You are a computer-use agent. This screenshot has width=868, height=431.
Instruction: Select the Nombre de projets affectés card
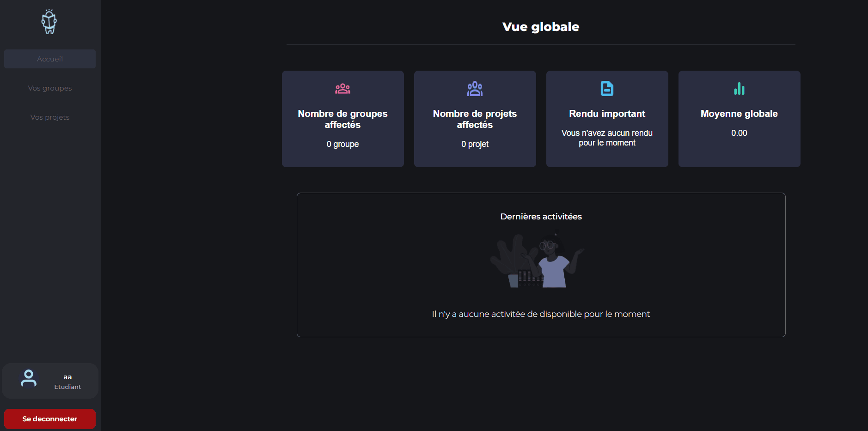[x=475, y=119]
